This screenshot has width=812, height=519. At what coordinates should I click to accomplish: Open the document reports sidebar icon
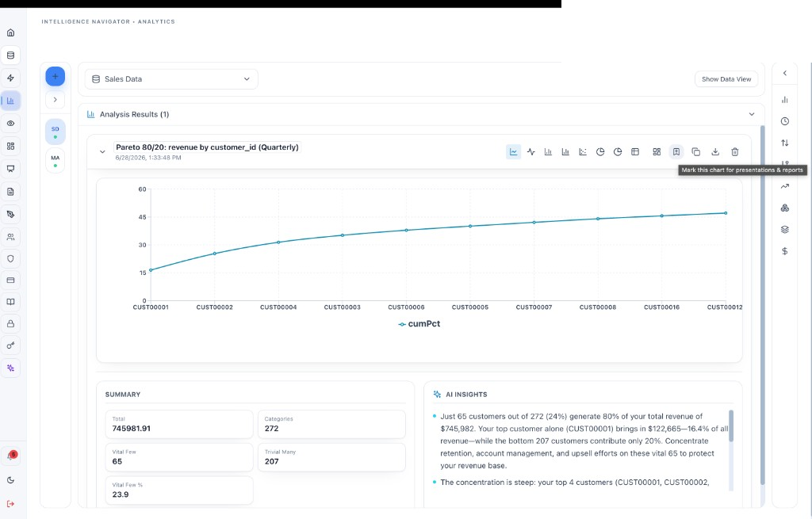tap(10, 192)
